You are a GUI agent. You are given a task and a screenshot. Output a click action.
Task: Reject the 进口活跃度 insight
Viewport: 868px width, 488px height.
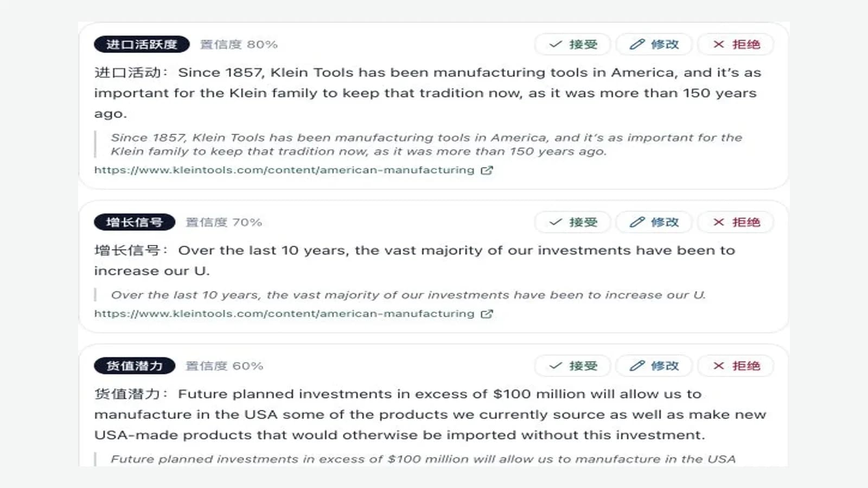click(x=736, y=44)
